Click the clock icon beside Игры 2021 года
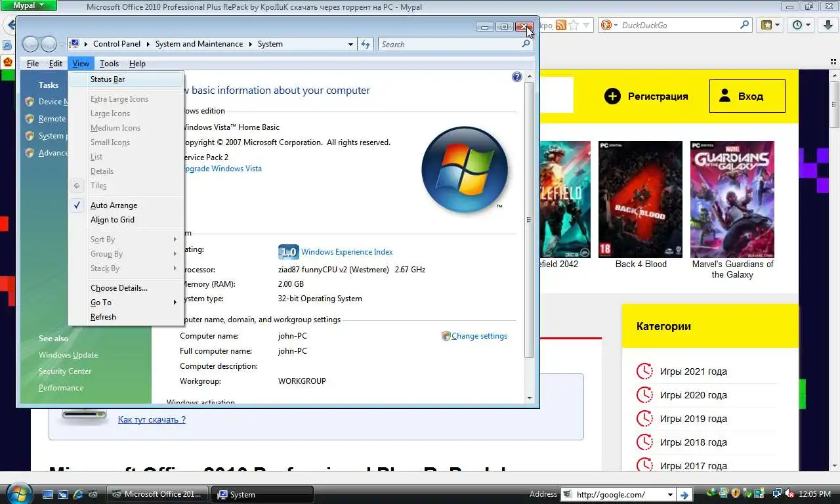This screenshot has height=504, width=840. coord(645,371)
